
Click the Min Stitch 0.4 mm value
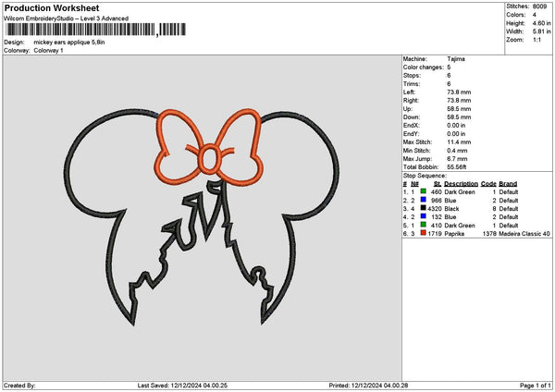point(457,151)
